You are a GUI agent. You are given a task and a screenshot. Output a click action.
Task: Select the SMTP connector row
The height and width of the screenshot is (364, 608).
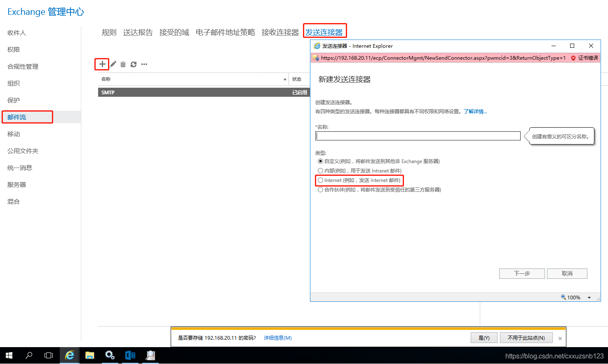point(204,93)
